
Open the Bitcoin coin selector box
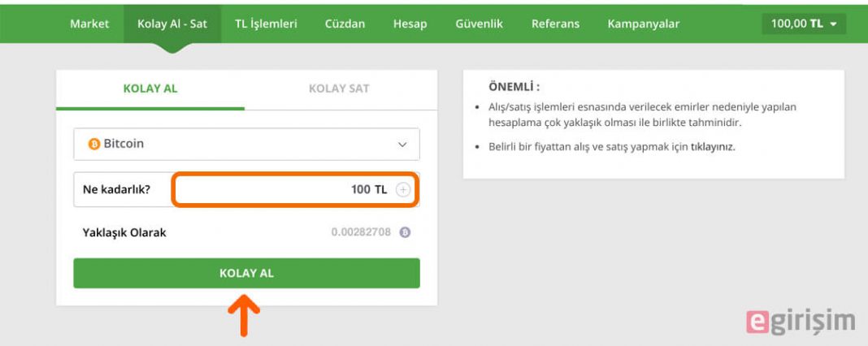tap(246, 145)
